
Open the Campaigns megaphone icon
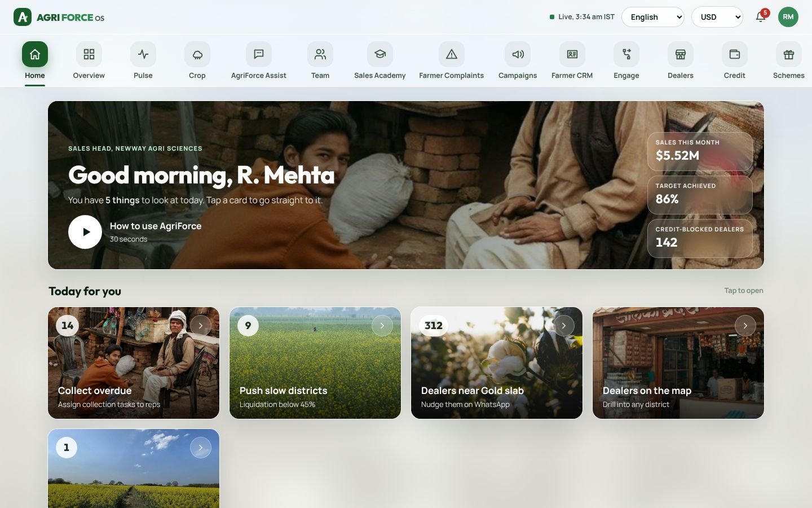point(518,54)
